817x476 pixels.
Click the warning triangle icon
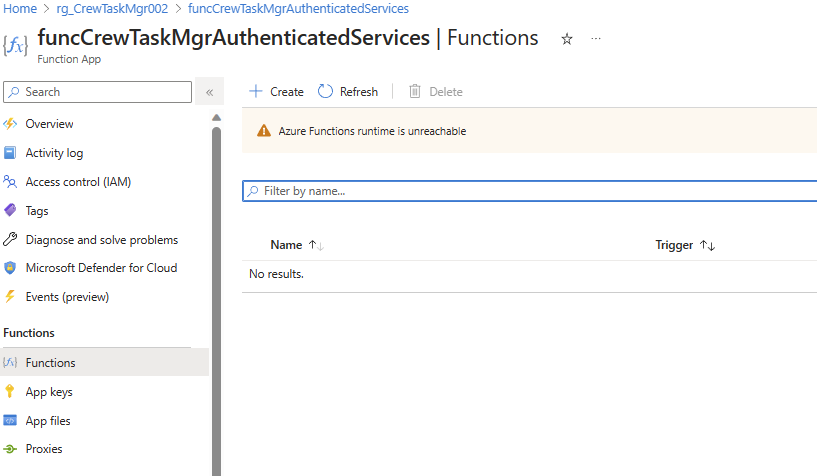tap(264, 131)
